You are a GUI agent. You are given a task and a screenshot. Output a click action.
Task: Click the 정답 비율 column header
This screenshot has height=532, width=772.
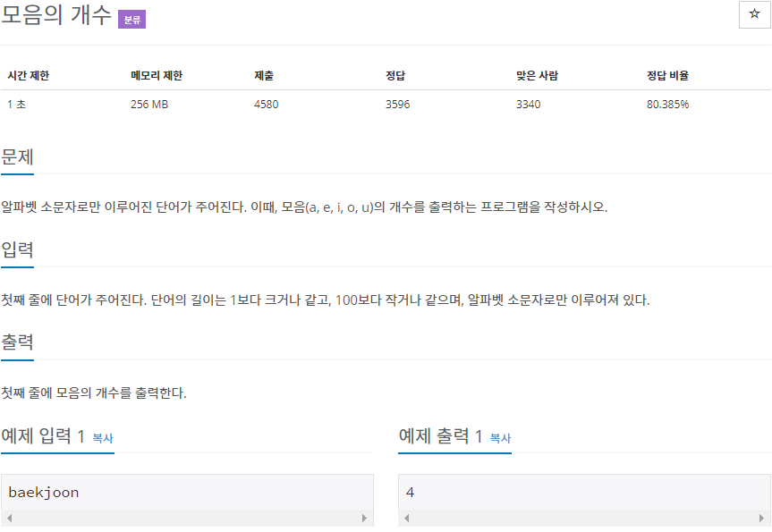[667, 76]
